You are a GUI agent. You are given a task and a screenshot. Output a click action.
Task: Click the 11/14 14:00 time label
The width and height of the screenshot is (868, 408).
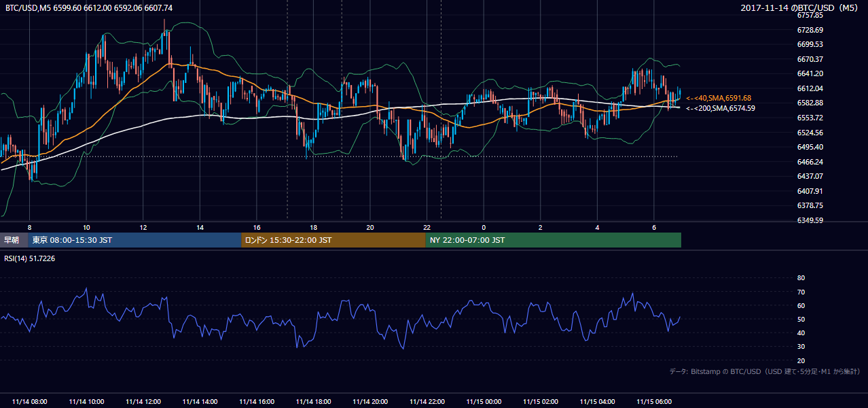tap(200, 402)
